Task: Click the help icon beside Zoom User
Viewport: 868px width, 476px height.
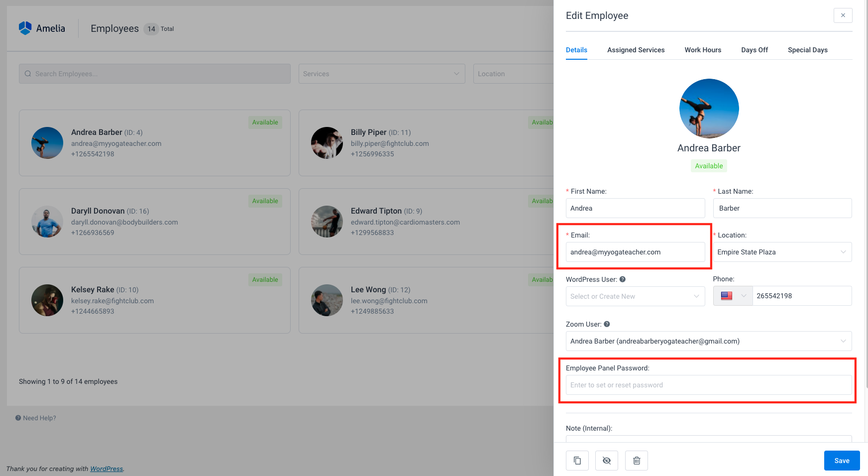Action: coord(607,324)
